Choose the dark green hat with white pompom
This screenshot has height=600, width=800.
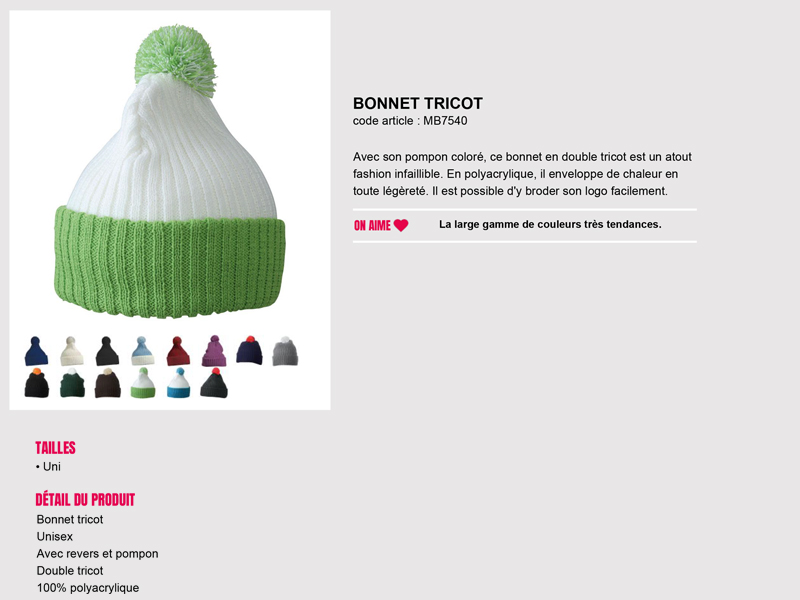click(x=72, y=383)
